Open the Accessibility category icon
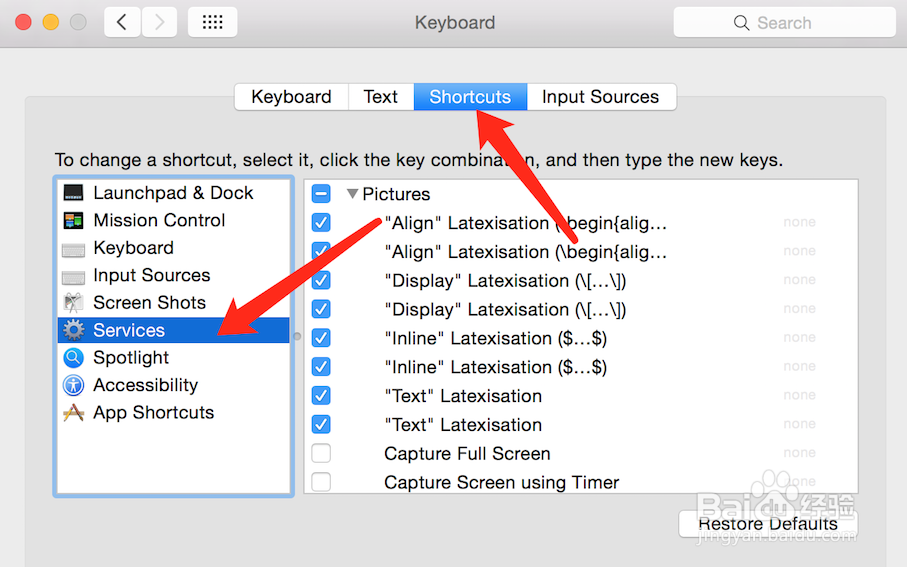 pos(73,385)
